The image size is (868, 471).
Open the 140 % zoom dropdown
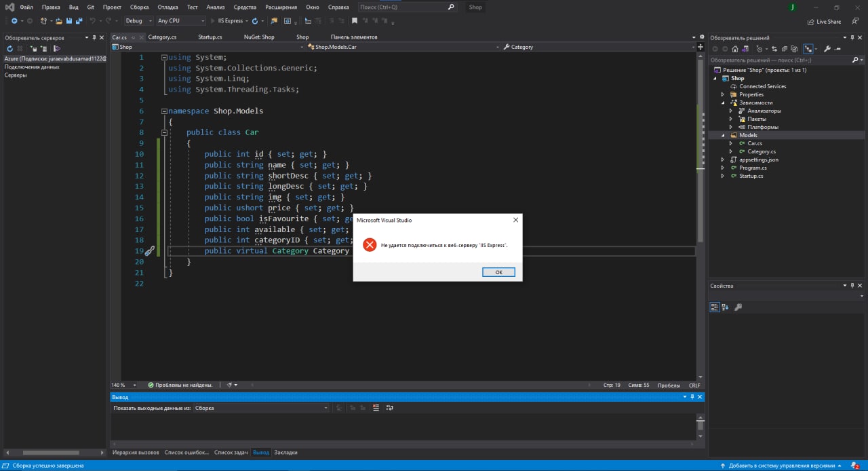click(123, 385)
